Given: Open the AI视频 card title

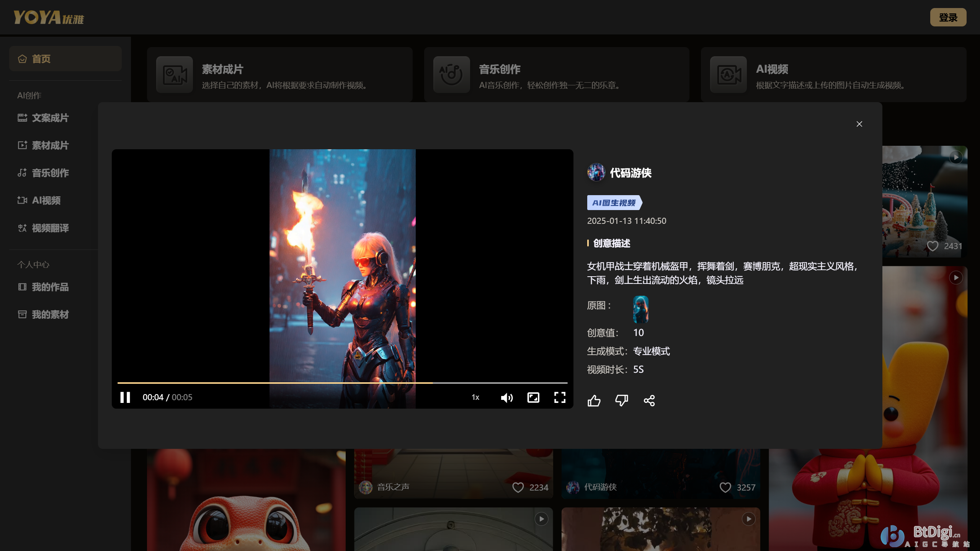Looking at the screenshot, I should [772, 69].
